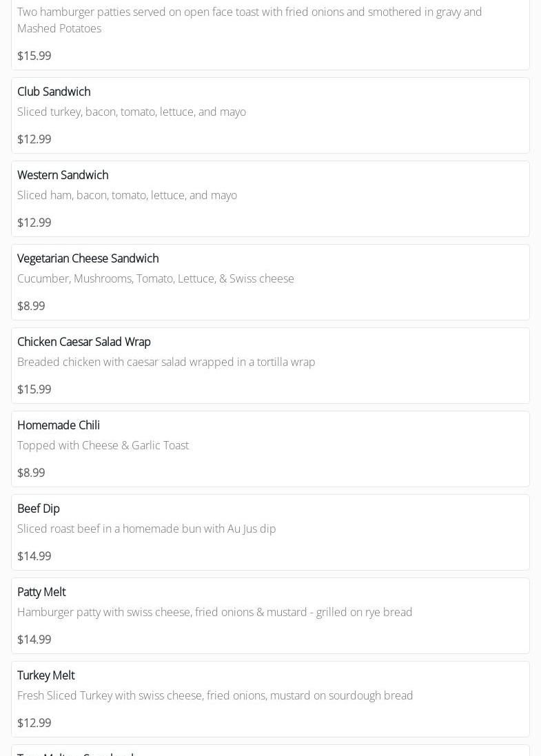Click the hamburger patties gravy description text
541x756 pixels.
click(x=249, y=20)
